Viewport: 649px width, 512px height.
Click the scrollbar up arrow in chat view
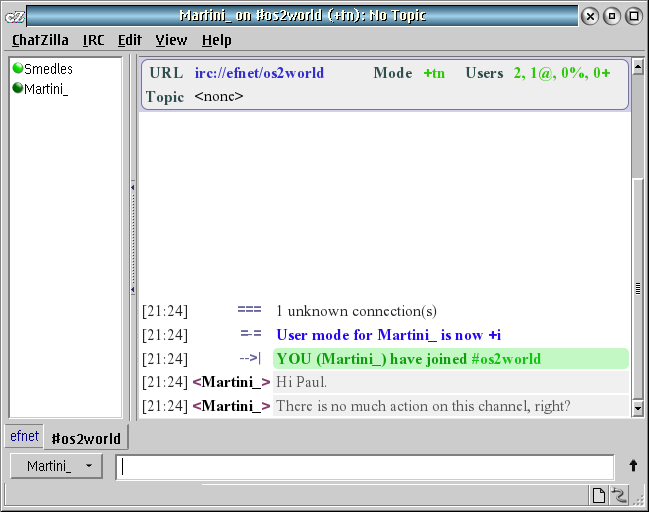tap(638, 66)
